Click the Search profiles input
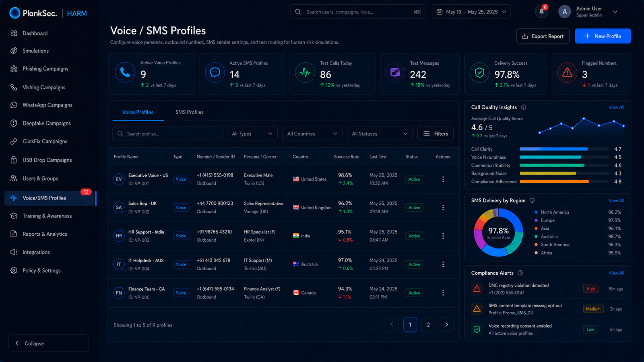This screenshot has width=644, height=362. 167,134
